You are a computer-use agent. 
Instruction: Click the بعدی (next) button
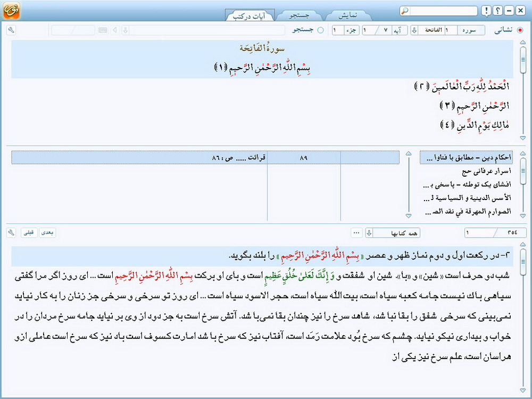click(x=48, y=232)
